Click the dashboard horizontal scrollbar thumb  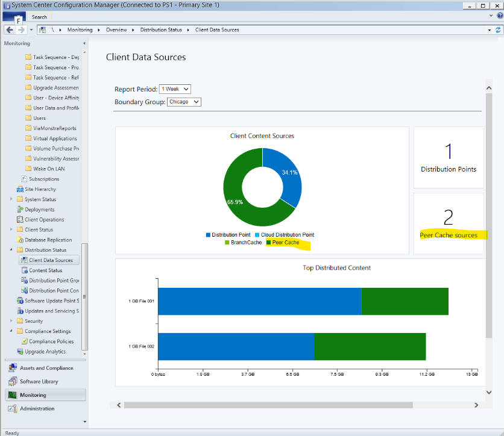(x=268, y=405)
